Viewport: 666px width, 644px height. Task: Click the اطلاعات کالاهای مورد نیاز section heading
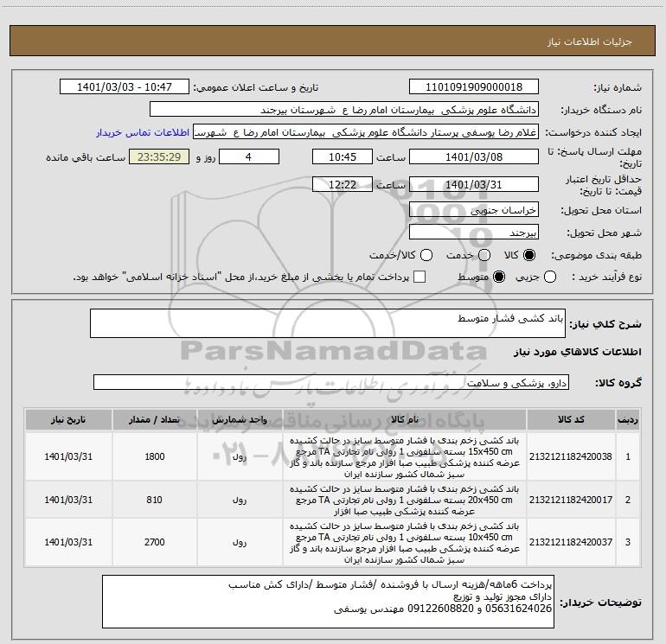[x=578, y=352]
